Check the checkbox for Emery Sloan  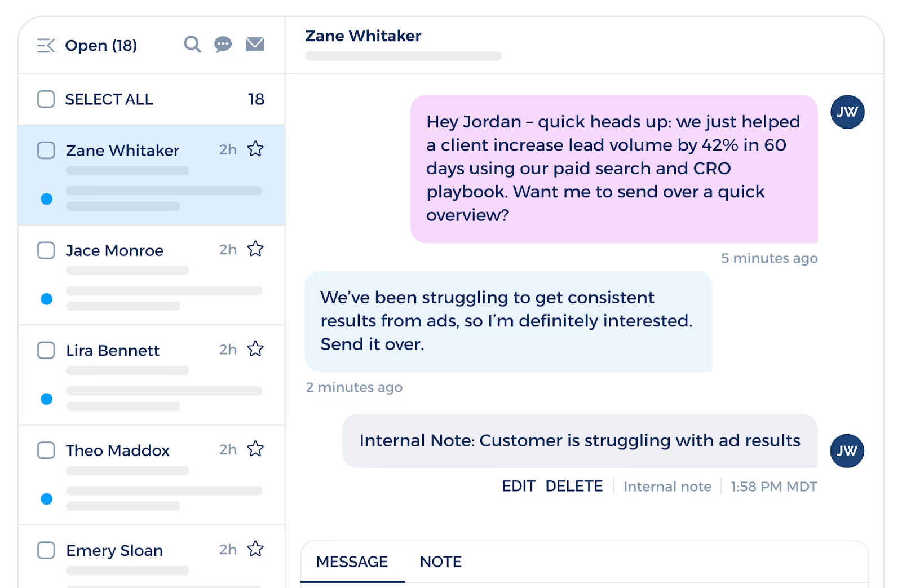(46, 550)
